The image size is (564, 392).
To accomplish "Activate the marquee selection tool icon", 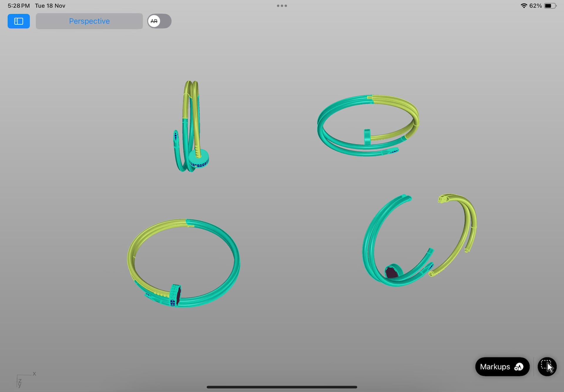I will point(547,366).
